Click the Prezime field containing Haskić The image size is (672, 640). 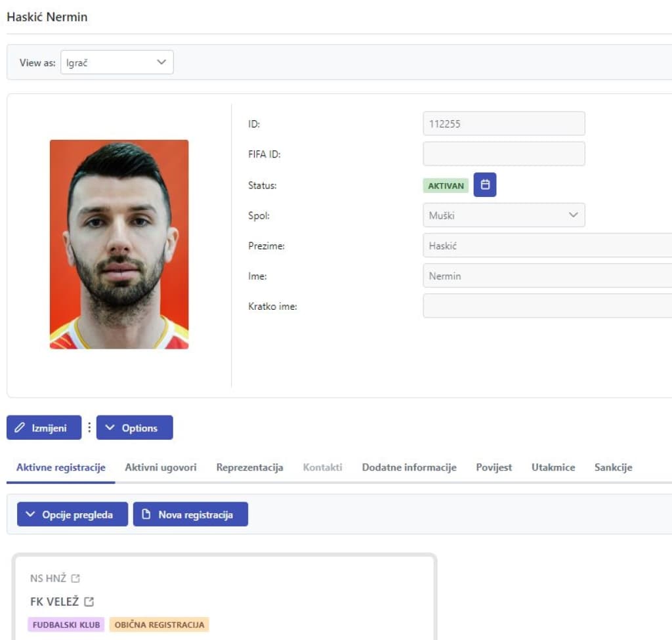(x=547, y=245)
